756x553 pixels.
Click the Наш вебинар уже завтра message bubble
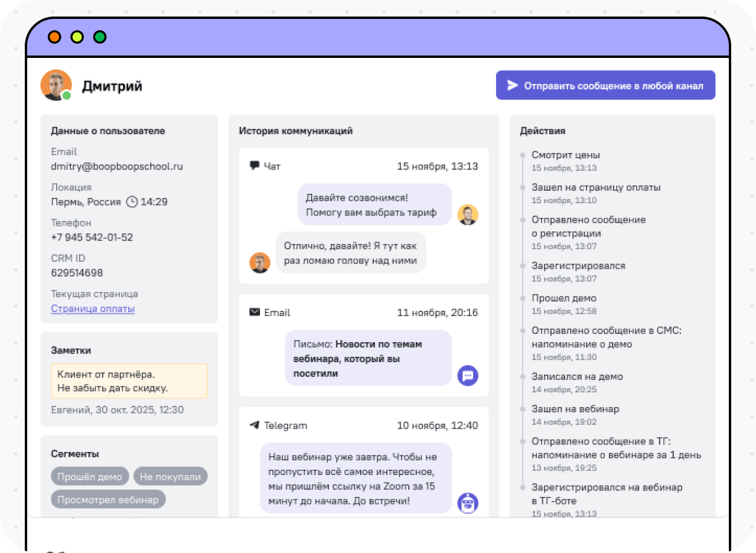click(x=356, y=479)
